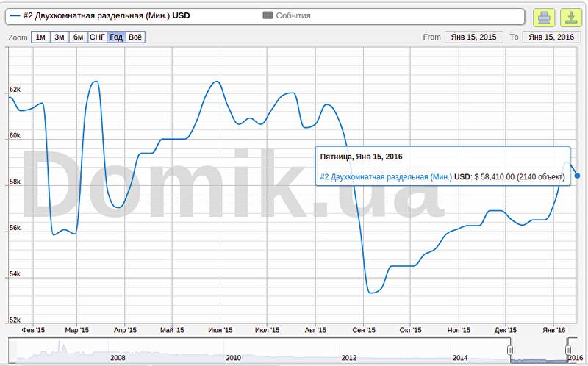Click the Сен '15 axis label
The width and height of the screenshot is (588, 366).
tap(364, 330)
